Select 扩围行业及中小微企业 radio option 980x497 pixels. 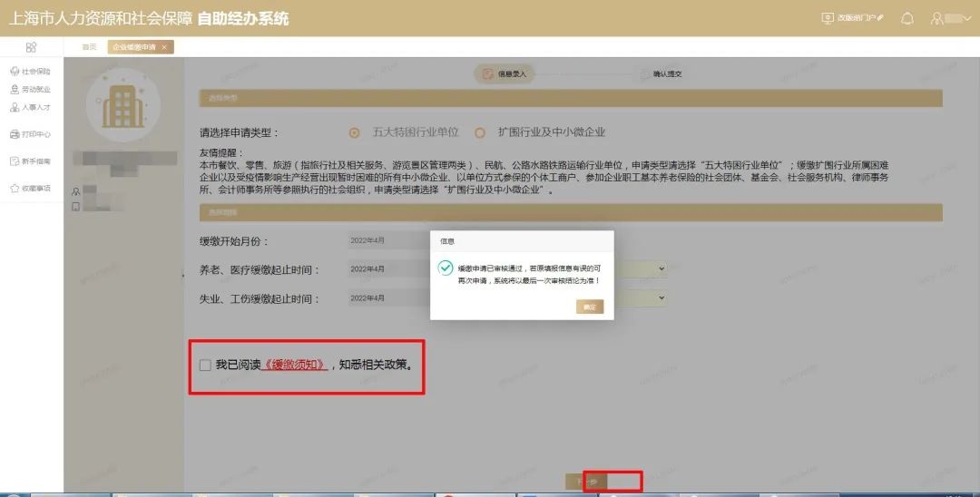[480, 132]
